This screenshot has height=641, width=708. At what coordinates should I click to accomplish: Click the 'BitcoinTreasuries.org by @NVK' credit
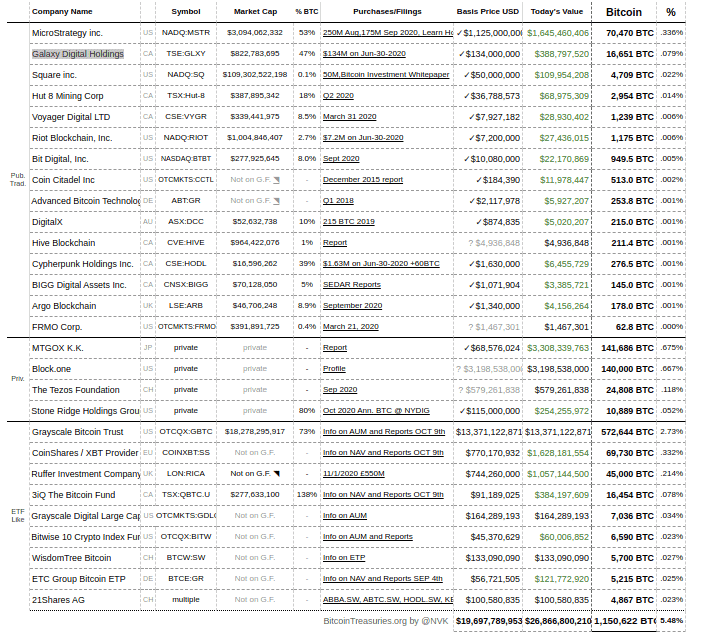coord(386,621)
